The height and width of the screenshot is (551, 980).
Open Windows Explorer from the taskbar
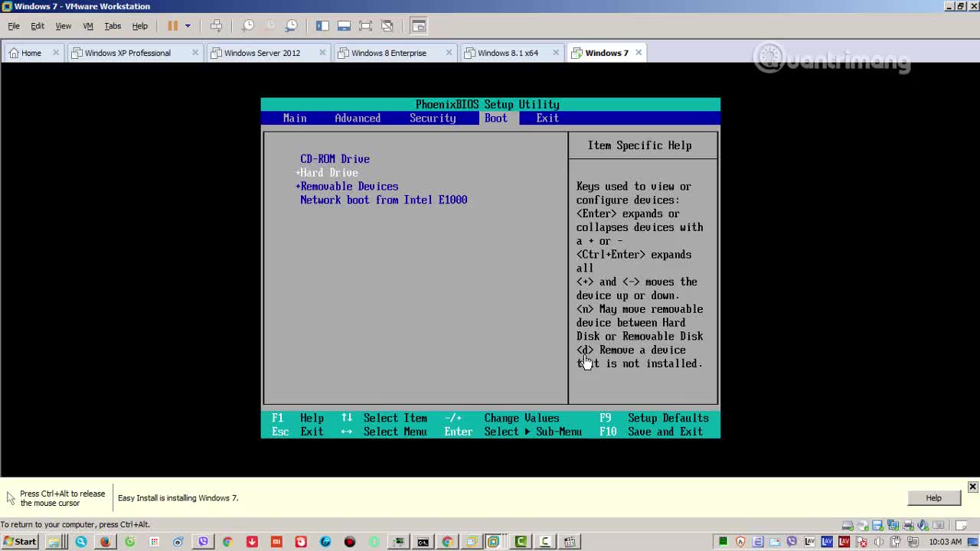pos(54,542)
